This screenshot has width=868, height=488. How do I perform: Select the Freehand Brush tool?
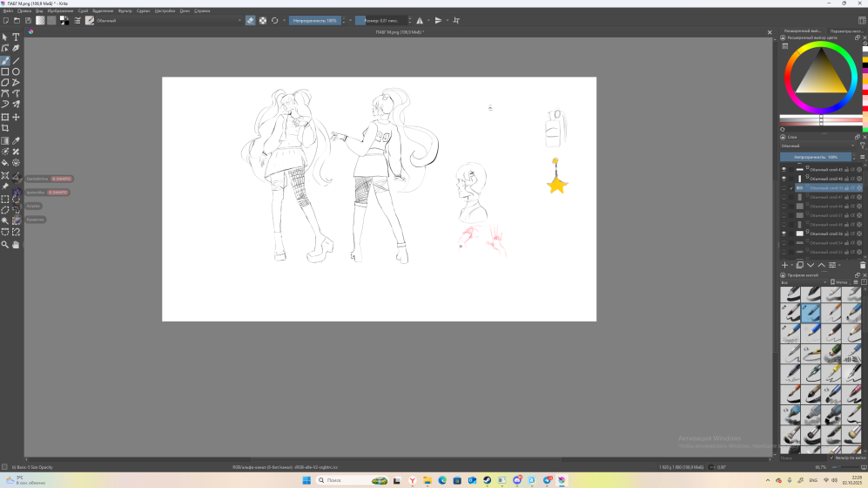(x=5, y=60)
